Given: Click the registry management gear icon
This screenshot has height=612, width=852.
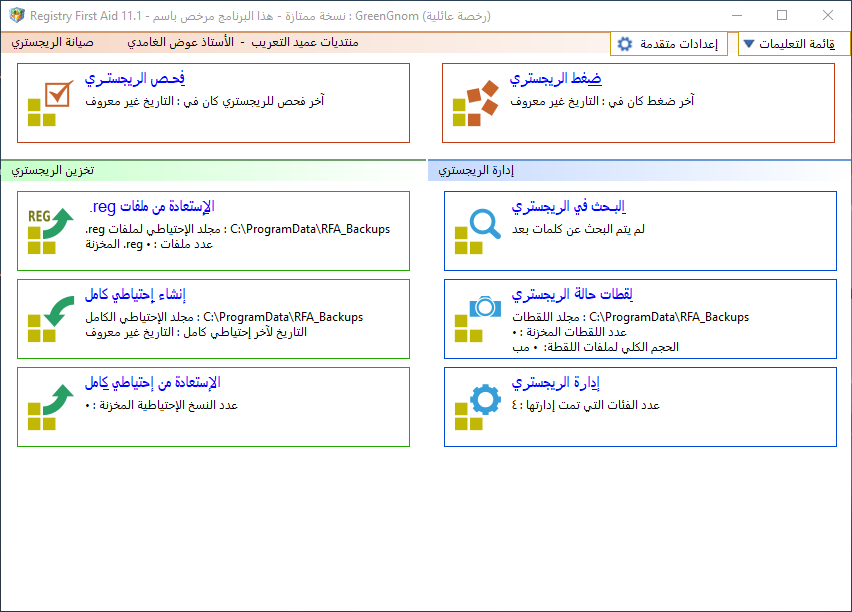Looking at the screenshot, I should [x=478, y=407].
